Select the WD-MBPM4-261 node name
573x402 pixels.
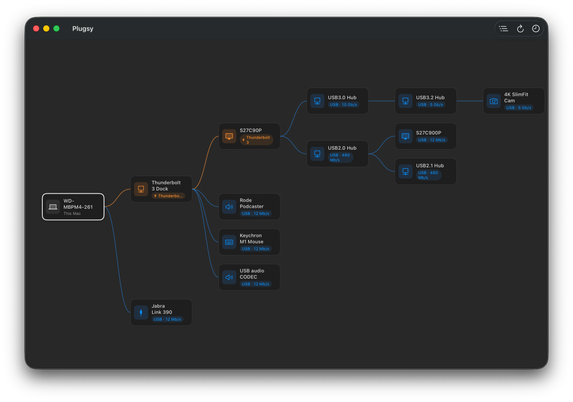tap(78, 204)
